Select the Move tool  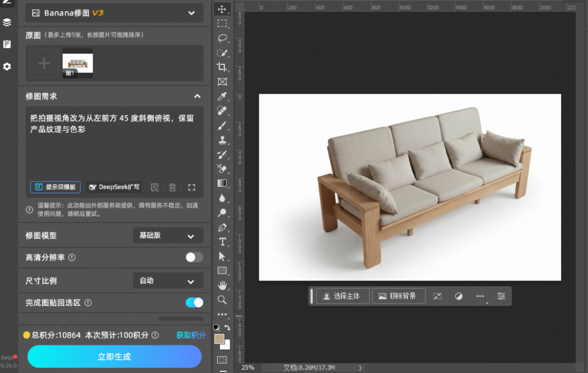click(x=222, y=9)
